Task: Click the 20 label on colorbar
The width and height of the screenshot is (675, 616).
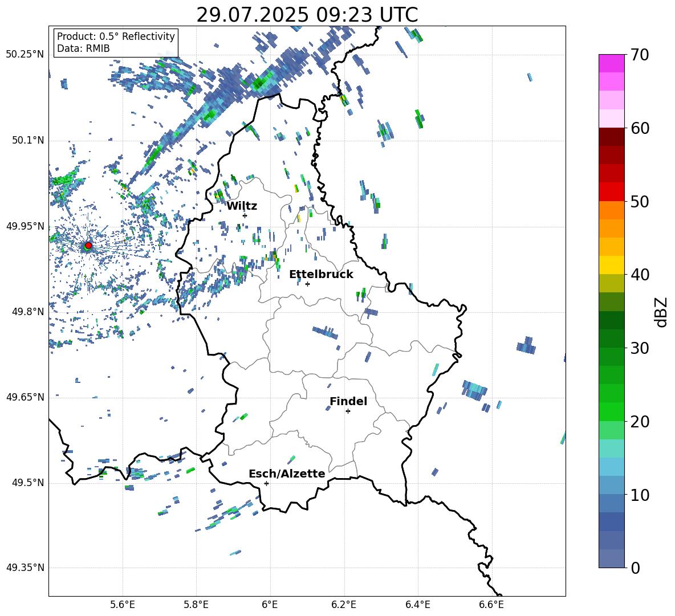Action: pos(639,422)
